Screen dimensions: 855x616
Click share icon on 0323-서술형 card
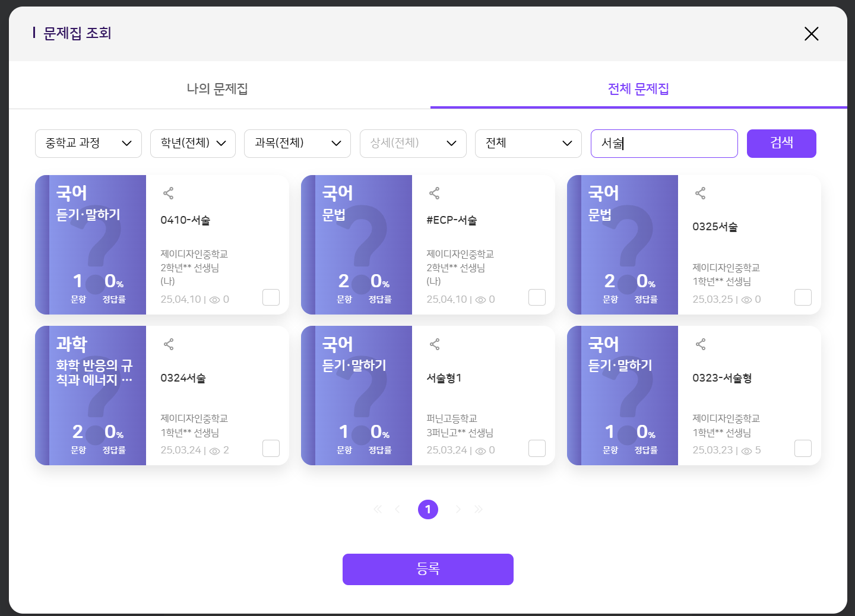701,344
